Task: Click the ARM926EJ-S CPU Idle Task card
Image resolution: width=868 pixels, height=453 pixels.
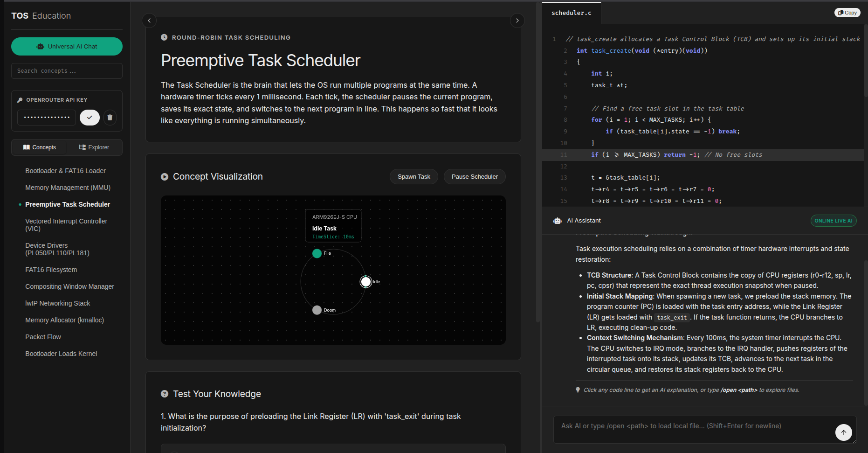Action: [x=333, y=226]
